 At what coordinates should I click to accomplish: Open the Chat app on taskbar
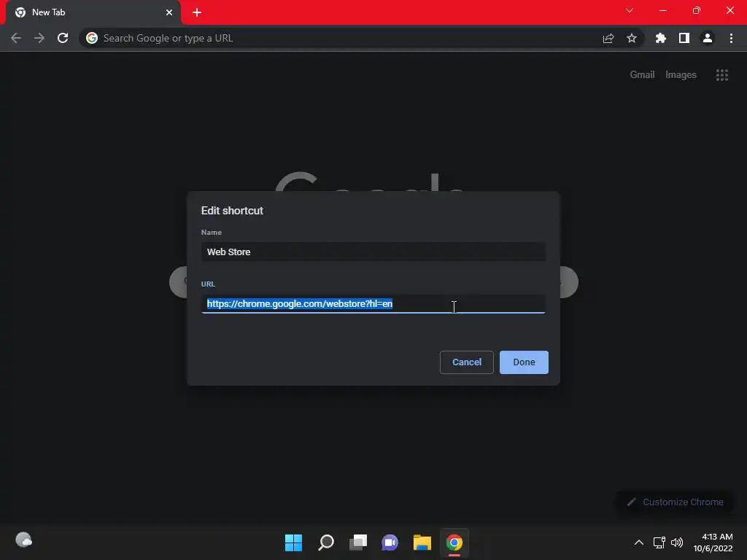click(x=390, y=542)
